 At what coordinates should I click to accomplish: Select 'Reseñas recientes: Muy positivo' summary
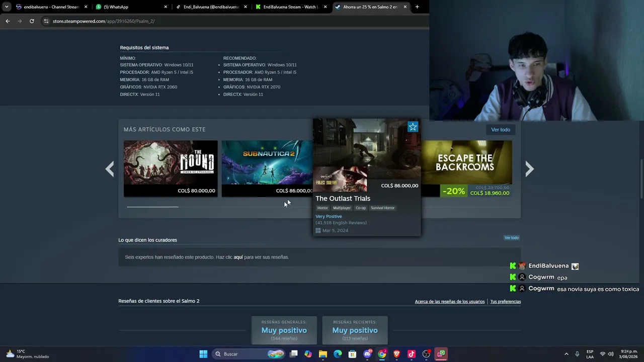coord(355,330)
